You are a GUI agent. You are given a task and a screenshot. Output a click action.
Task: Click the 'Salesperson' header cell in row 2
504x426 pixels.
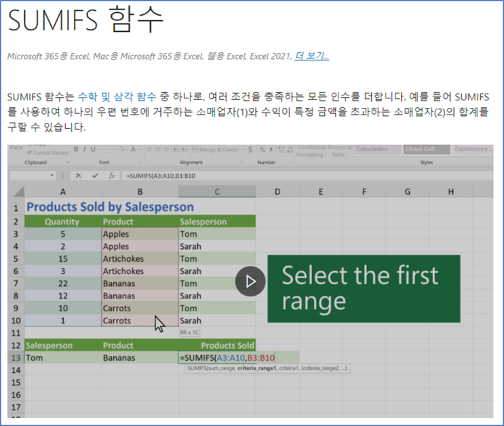[x=217, y=222]
